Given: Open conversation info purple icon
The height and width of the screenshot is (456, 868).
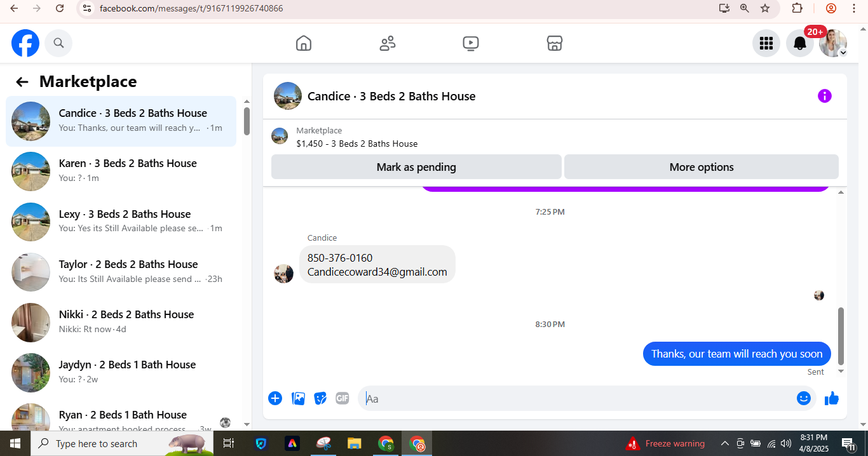Looking at the screenshot, I should 824,96.
